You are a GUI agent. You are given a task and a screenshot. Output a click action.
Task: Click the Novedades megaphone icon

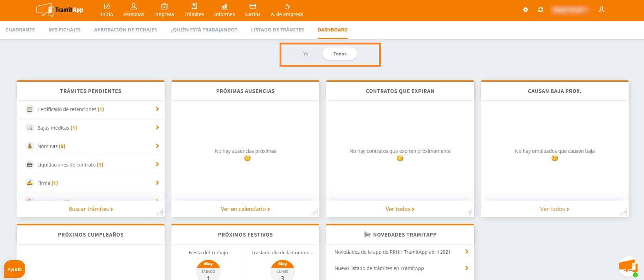click(x=367, y=235)
